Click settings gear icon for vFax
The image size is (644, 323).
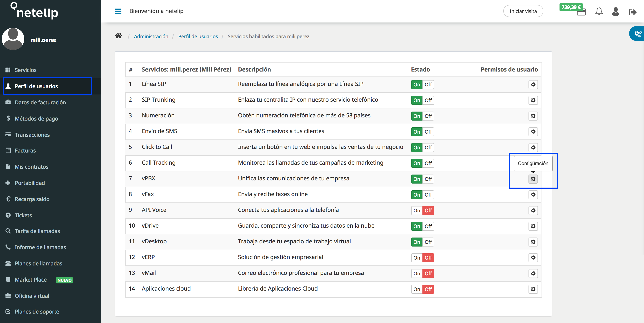coord(533,195)
